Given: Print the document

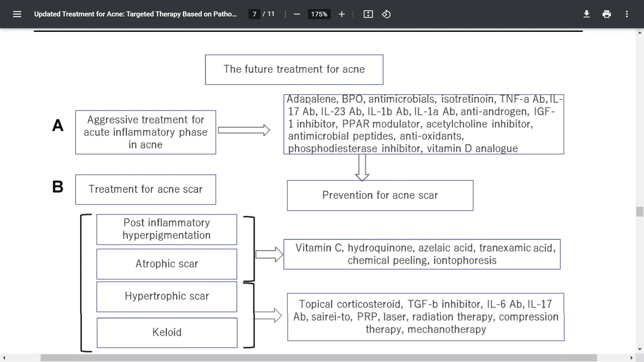Looking at the screenshot, I should 606,14.
